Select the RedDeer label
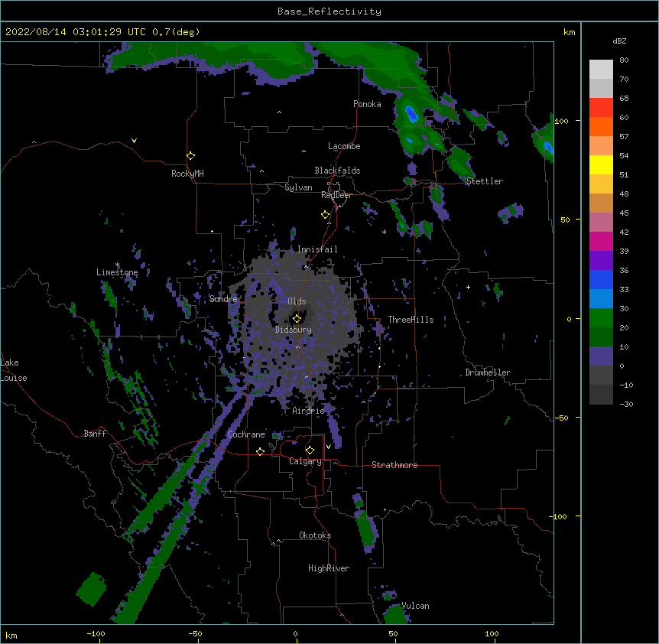This screenshot has width=659, height=644. tap(336, 195)
